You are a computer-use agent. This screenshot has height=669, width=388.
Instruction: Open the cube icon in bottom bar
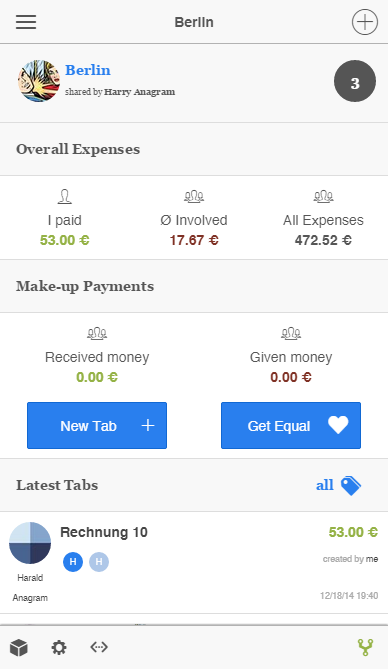pos(19,647)
